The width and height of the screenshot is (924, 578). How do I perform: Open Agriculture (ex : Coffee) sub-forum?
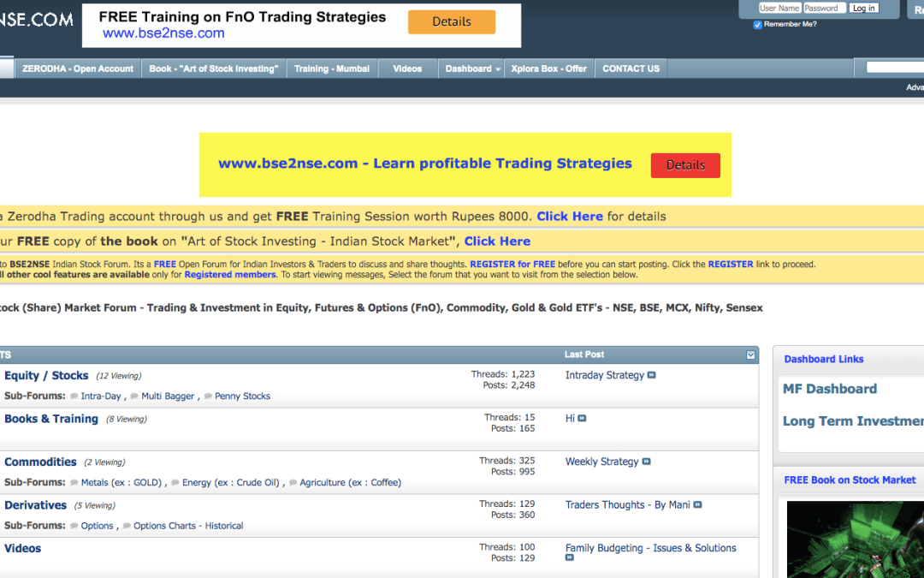(350, 482)
